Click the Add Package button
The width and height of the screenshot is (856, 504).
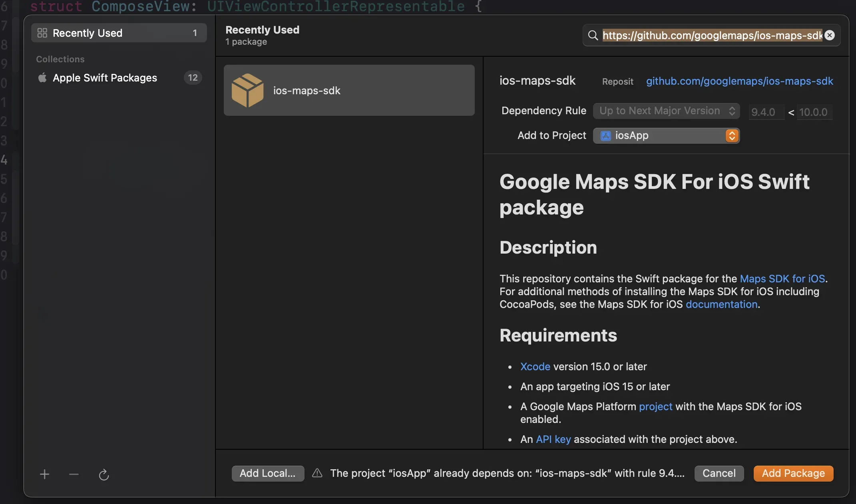[x=793, y=473]
